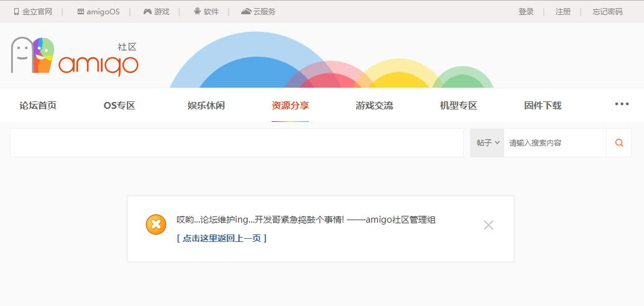Switch to the OS专区 tab
Image resolution: width=644 pixels, height=306 pixels.
(x=119, y=106)
